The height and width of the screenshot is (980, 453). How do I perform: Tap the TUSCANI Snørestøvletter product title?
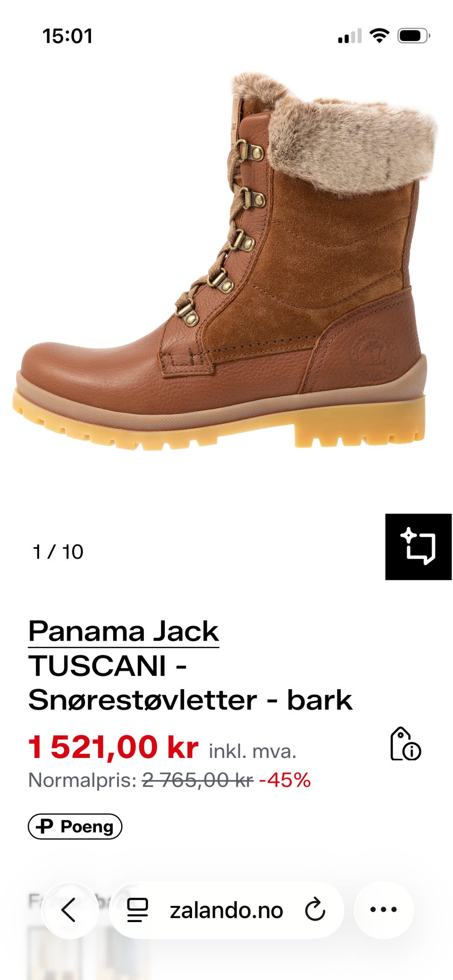190,683
